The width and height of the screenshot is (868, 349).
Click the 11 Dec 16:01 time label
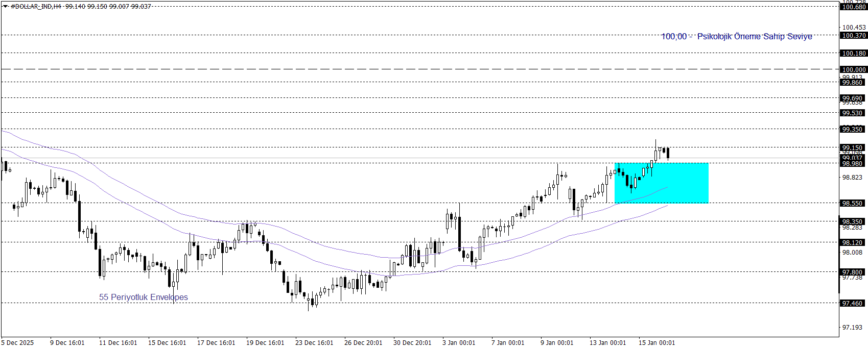pyautogui.click(x=118, y=342)
